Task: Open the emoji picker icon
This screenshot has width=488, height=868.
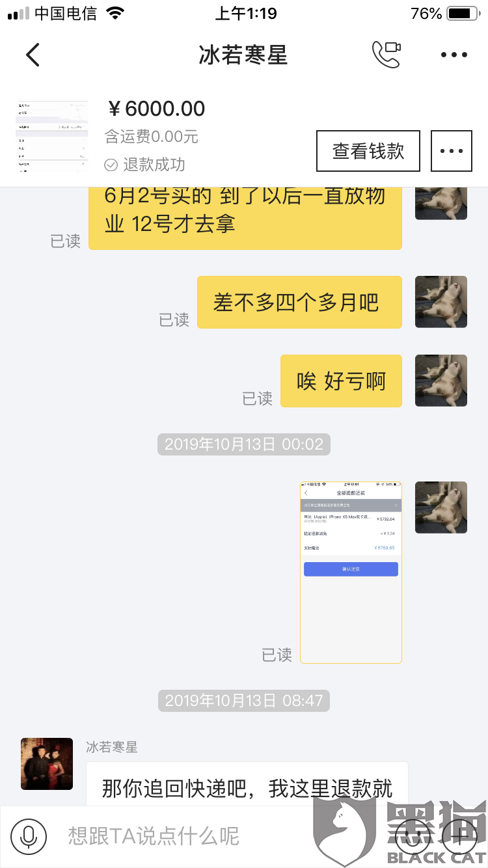Action: (413, 836)
